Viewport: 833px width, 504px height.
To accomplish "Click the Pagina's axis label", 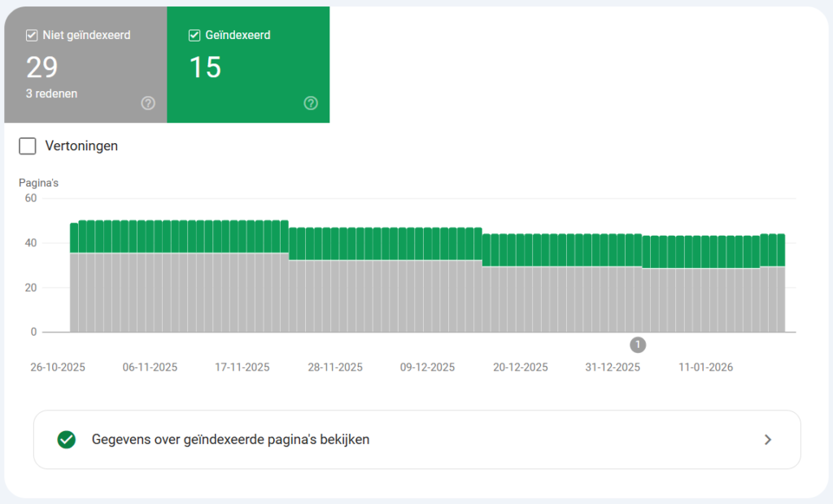I will (38, 182).
